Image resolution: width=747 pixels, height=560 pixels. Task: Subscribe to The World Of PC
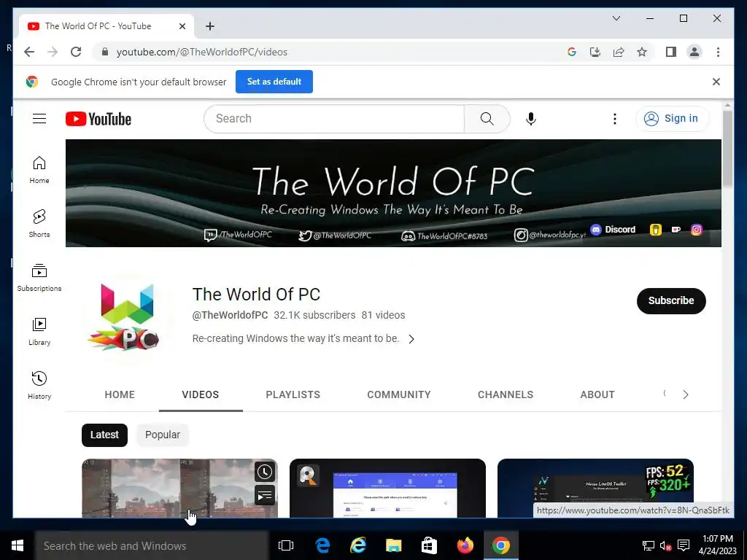coord(671,300)
